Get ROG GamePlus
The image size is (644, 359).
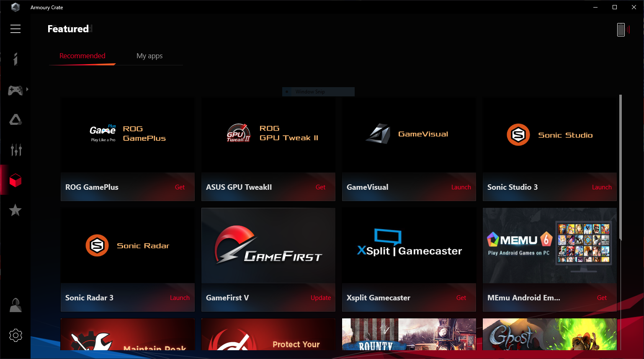click(x=180, y=187)
